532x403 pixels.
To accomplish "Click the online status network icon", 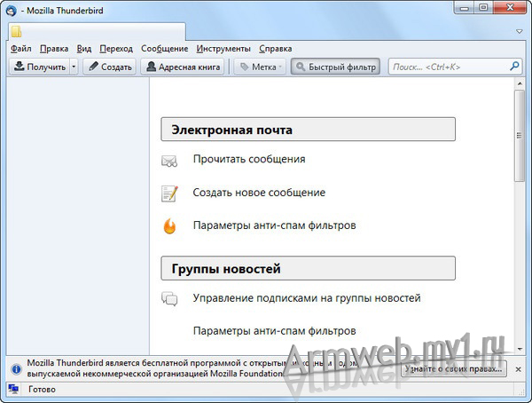I will point(13,389).
